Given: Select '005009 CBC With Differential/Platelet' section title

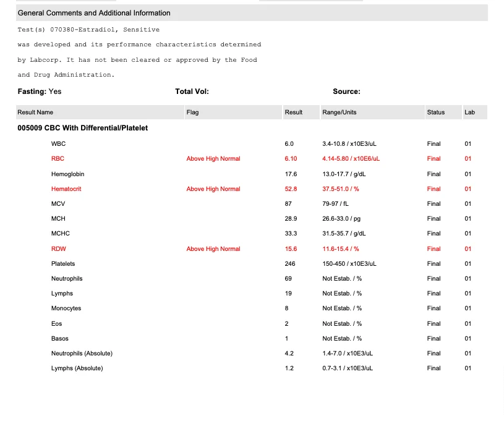Looking at the screenshot, I should 83,128.
